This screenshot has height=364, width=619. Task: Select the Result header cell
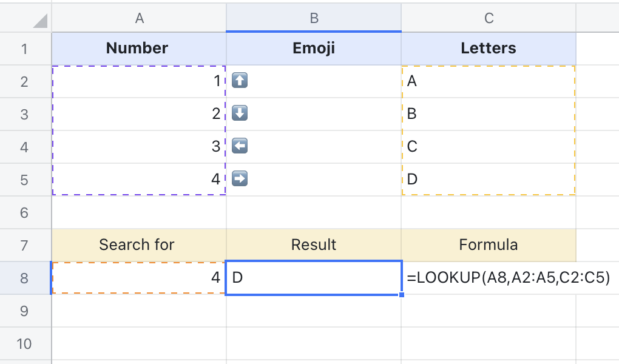[x=313, y=244]
